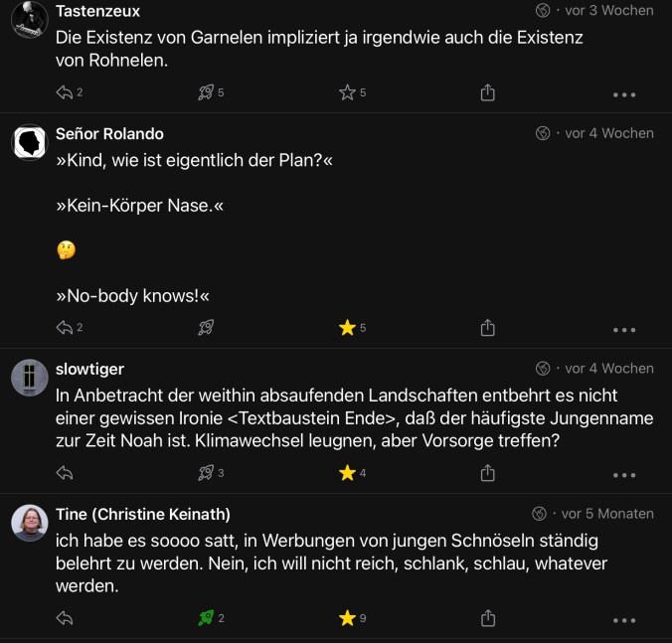Favorite Tastenzeux's post with the star
This screenshot has width=672, height=643.
[x=347, y=92]
